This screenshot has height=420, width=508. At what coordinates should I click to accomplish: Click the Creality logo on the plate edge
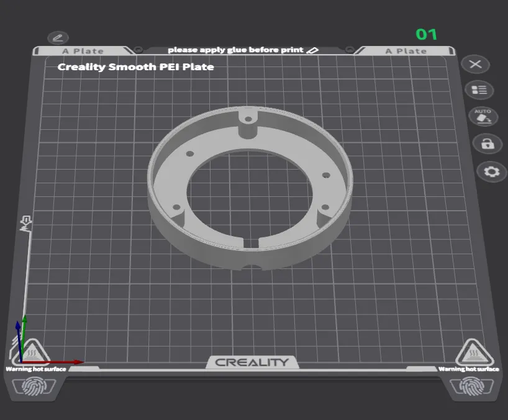[253, 362]
